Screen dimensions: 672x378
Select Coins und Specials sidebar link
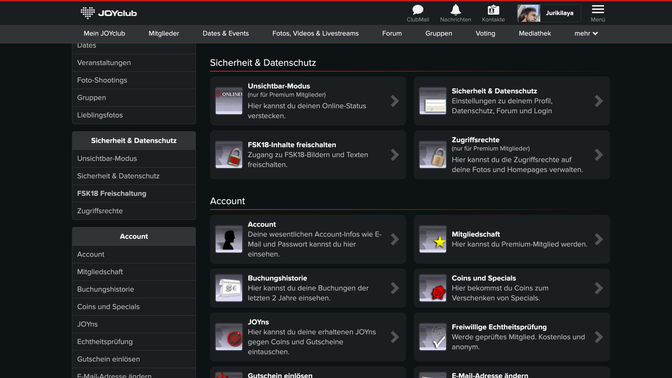134,307
